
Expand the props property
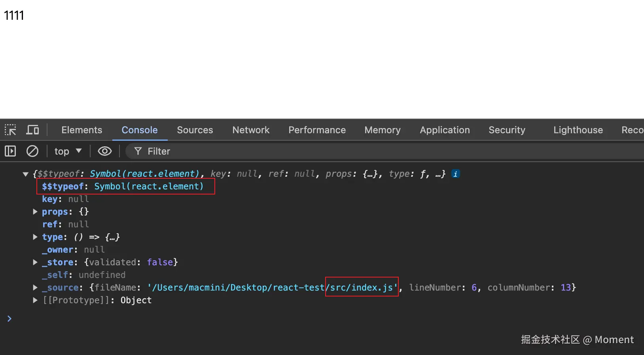click(x=35, y=212)
